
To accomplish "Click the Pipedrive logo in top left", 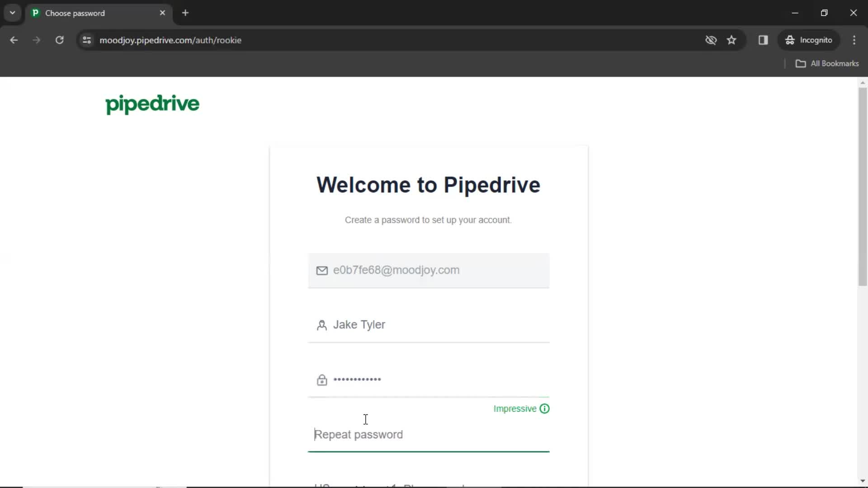I will tap(153, 105).
